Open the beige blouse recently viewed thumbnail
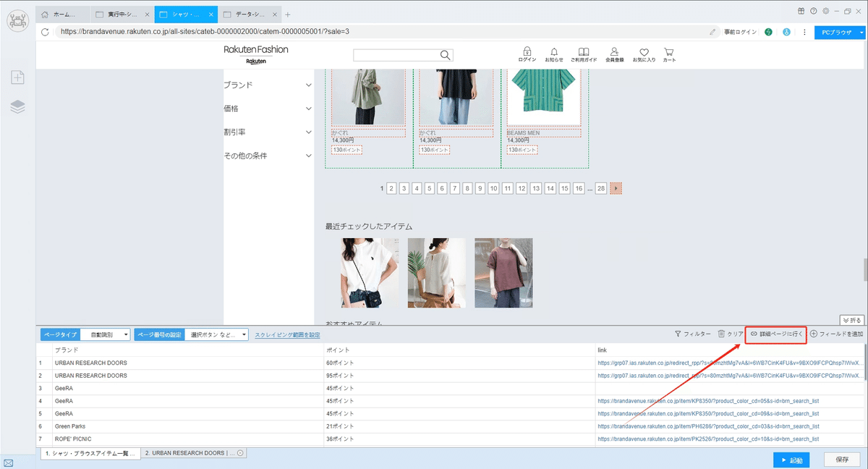Screen dimensions: 868x469 tap(436, 273)
